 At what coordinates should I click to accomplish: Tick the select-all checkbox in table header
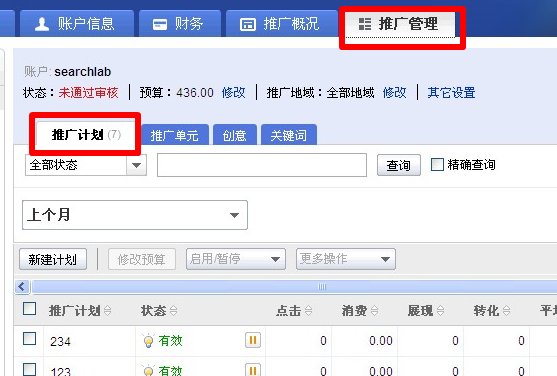(29, 308)
